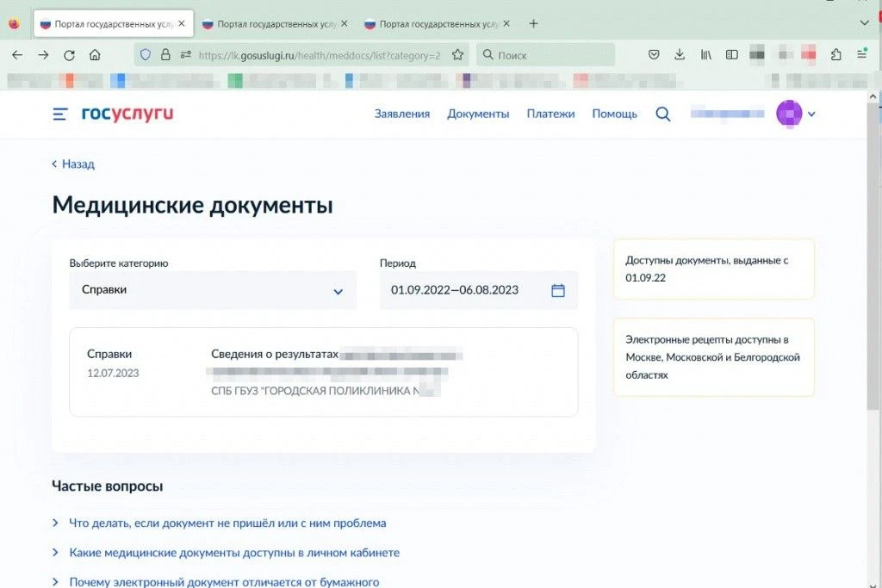Toggle the sidebar view icon

pos(732,54)
